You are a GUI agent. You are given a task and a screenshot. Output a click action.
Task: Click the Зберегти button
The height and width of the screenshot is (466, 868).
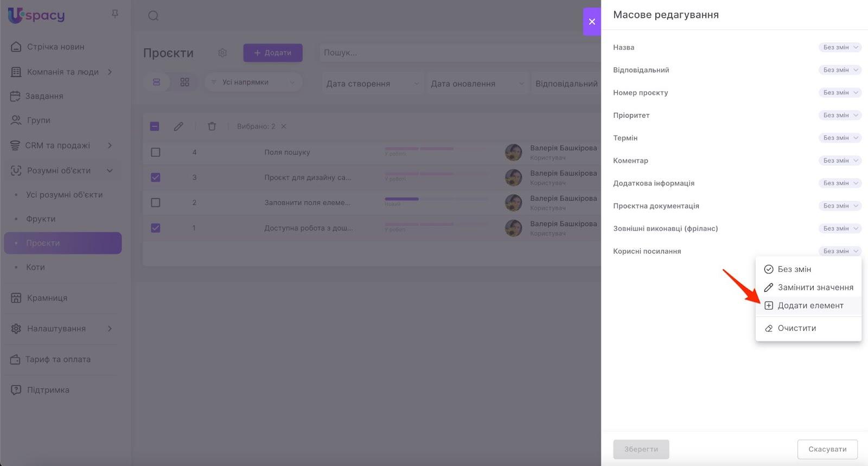(641, 449)
